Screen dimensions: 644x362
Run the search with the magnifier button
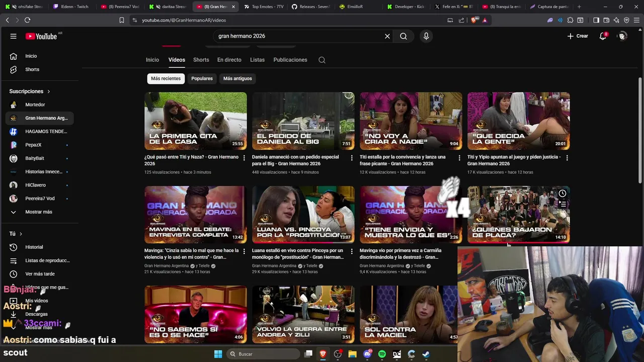404,36
